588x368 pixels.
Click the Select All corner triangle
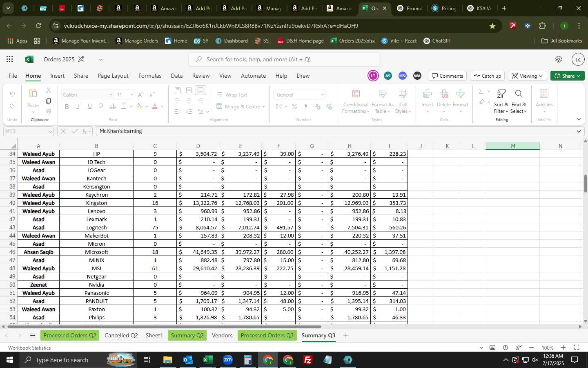(x=13, y=146)
